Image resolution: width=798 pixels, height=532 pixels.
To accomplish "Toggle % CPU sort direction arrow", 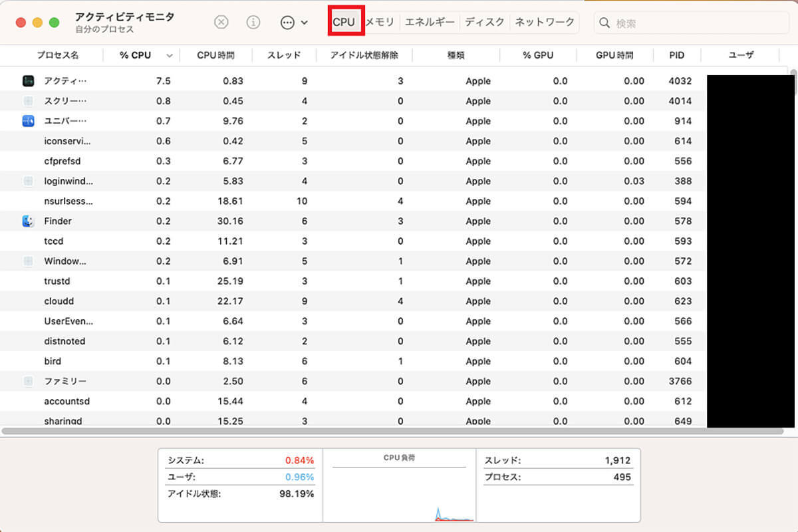I will coord(170,56).
